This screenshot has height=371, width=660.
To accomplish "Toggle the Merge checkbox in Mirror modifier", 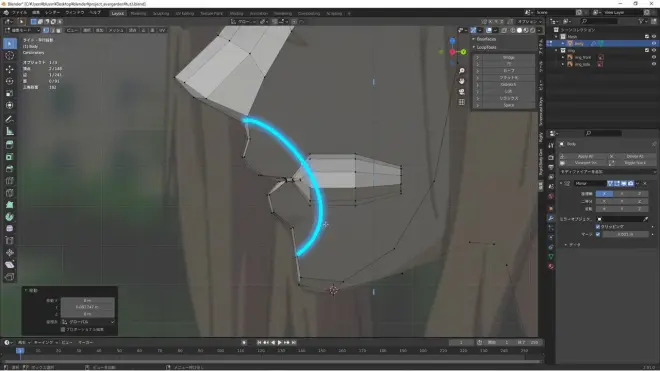I will (x=598, y=234).
